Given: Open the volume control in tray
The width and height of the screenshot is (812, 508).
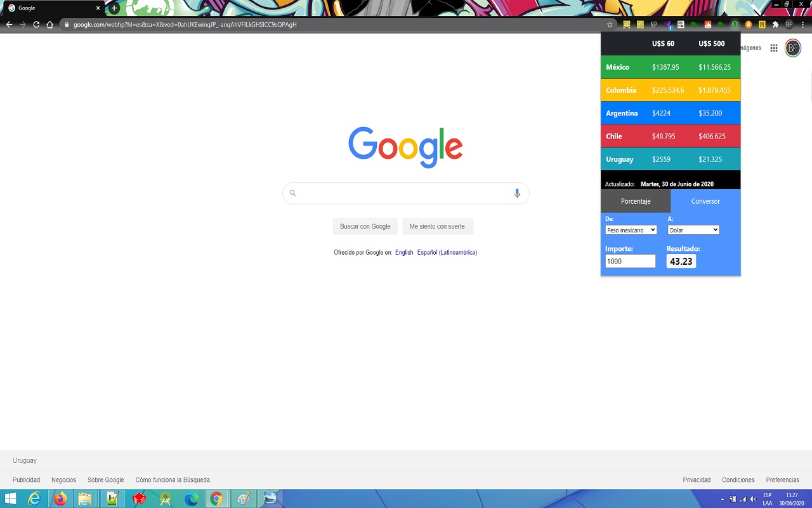Looking at the screenshot, I should pyautogui.click(x=753, y=499).
